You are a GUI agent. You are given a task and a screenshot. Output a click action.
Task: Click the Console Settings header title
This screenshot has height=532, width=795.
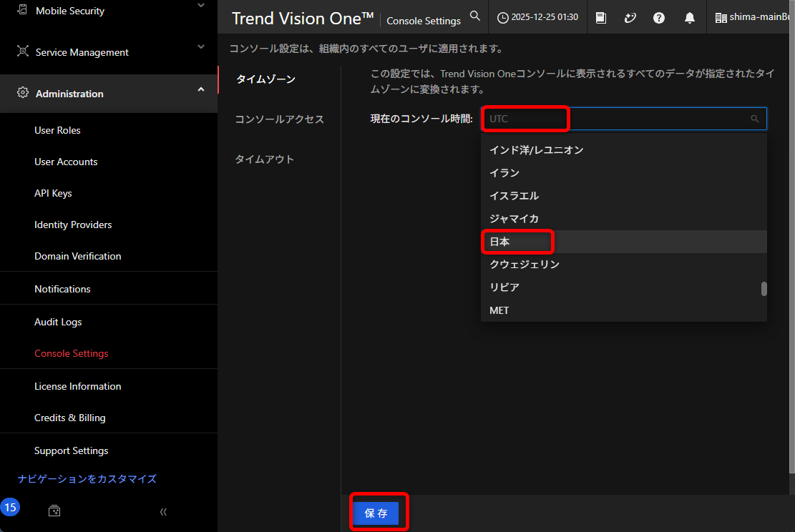(424, 21)
